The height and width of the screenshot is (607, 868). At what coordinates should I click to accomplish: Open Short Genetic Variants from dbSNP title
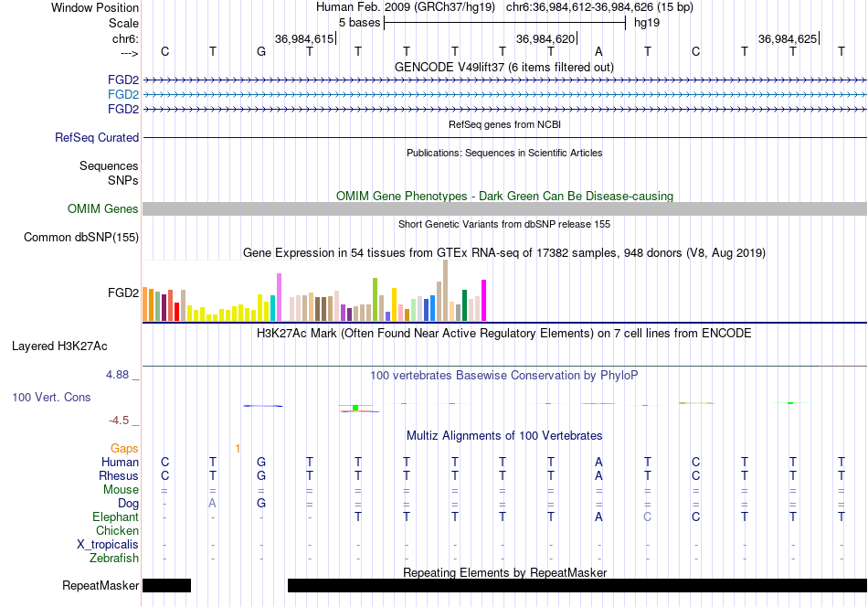504,224
